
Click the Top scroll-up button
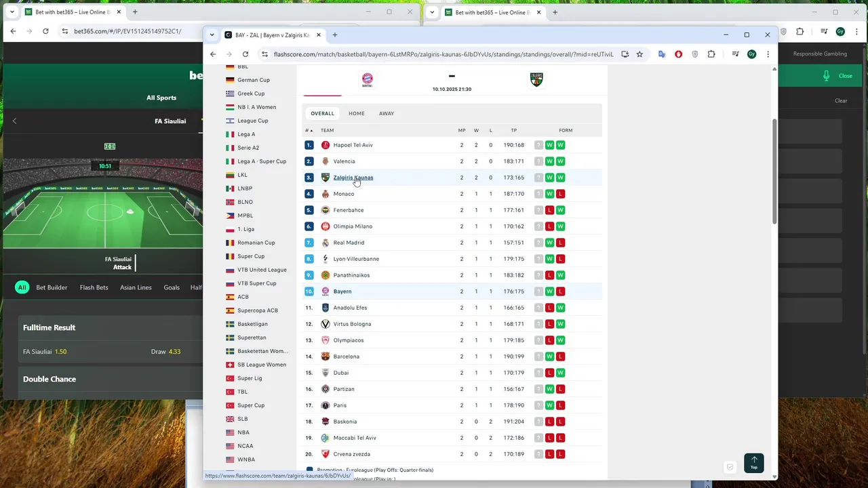coord(753,463)
